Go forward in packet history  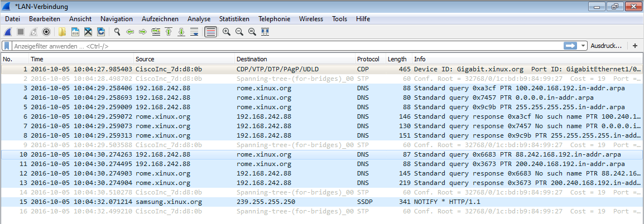click(143, 32)
